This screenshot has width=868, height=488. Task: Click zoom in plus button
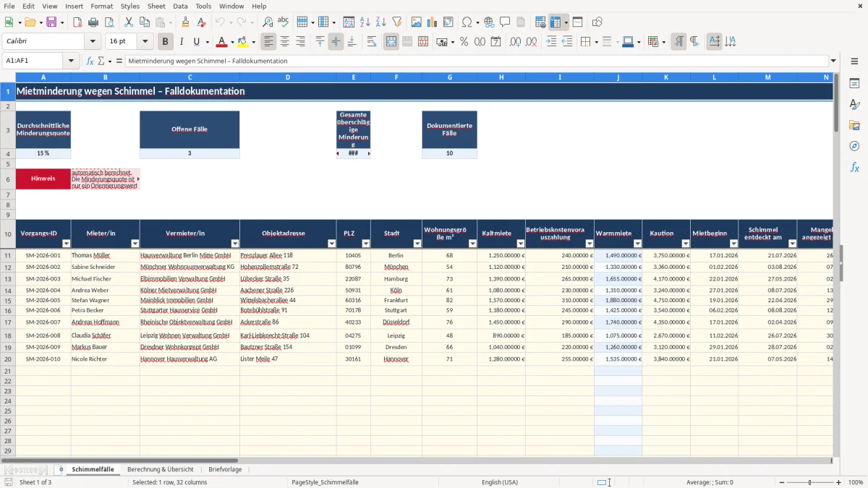[839, 482]
